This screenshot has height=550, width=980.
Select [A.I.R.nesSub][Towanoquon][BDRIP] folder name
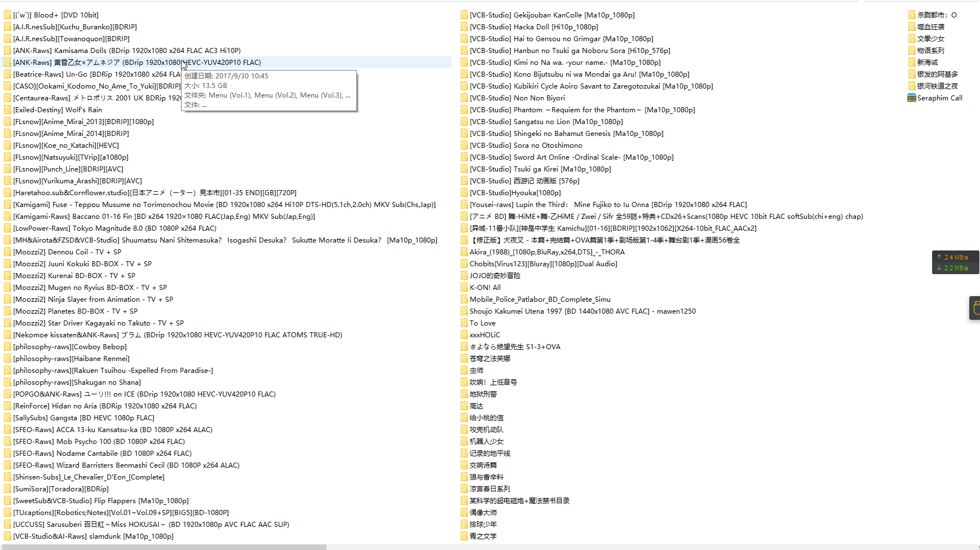click(x=72, y=39)
